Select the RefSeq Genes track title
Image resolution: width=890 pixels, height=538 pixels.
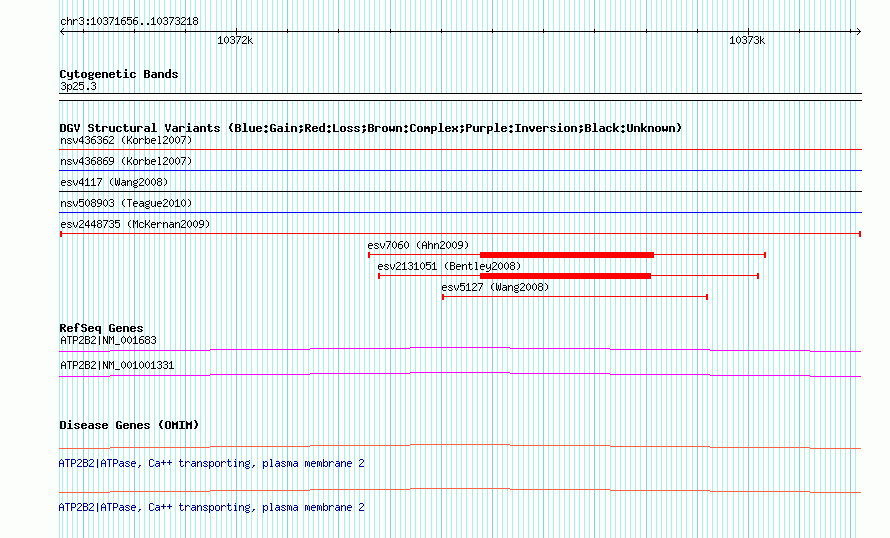[x=101, y=328]
